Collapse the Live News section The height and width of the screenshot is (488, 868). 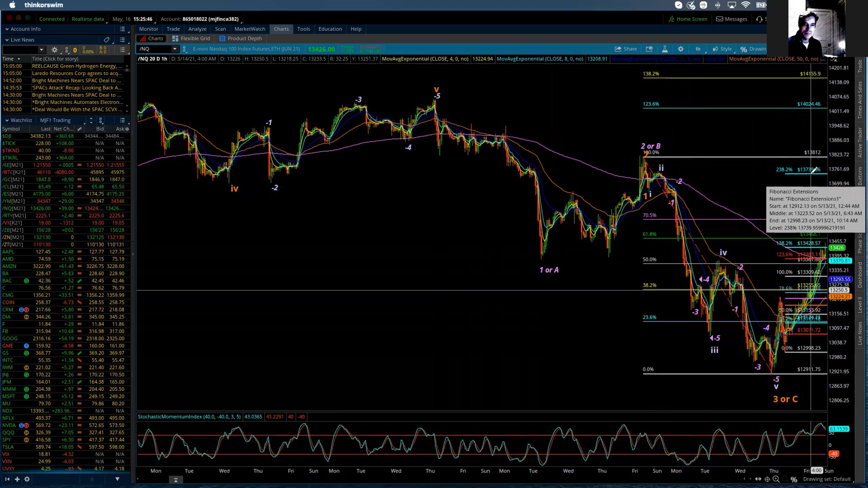click(7, 40)
